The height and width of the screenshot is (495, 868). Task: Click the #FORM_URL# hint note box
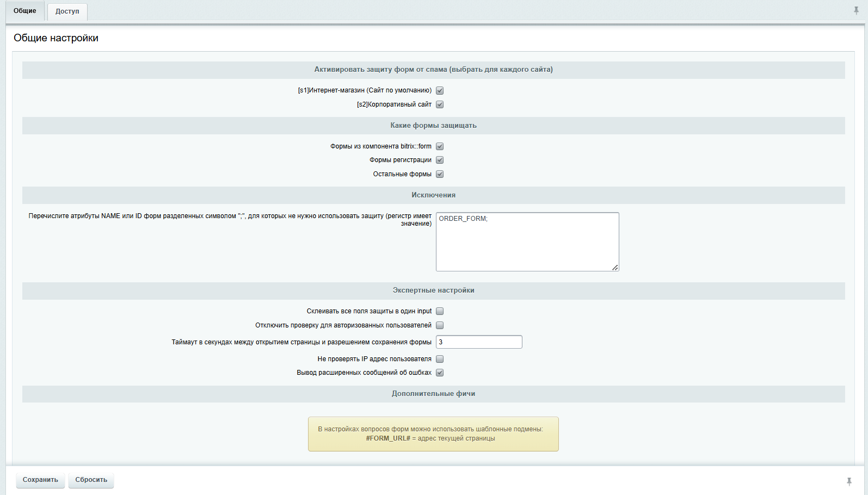(433, 434)
